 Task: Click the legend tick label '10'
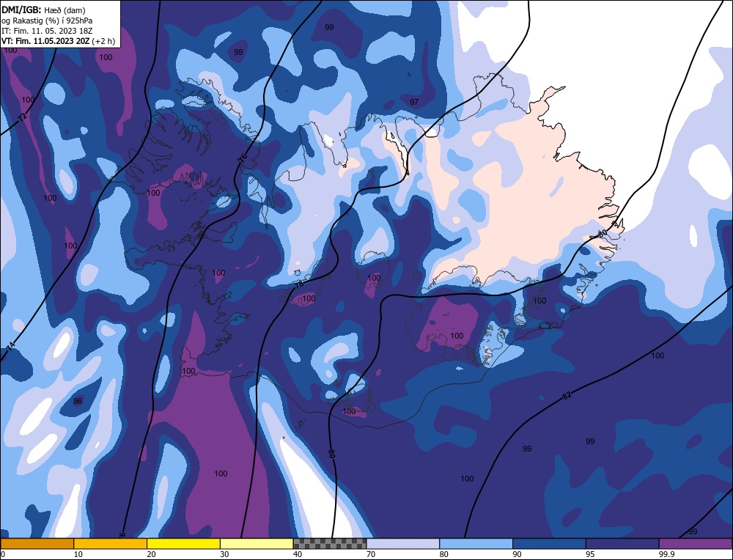[x=78, y=554]
